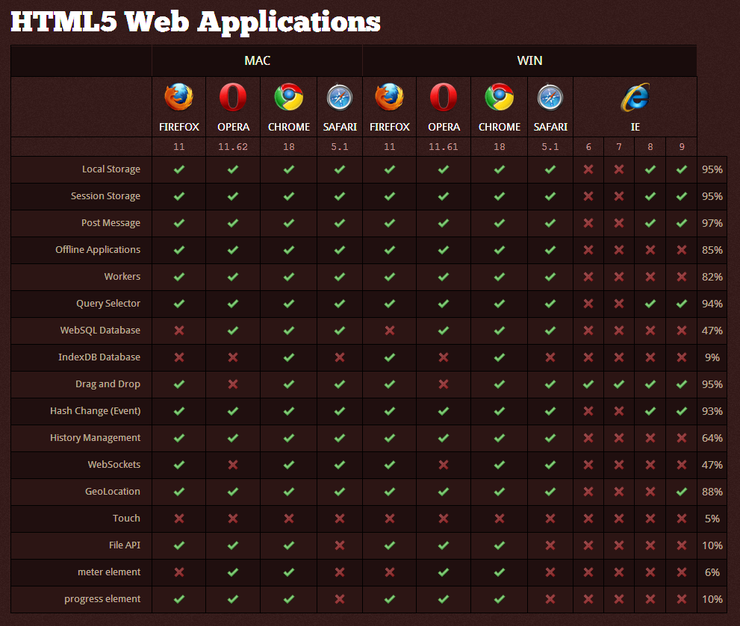
Task: Click Mac Opera version 11.62
Action: point(233,147)
